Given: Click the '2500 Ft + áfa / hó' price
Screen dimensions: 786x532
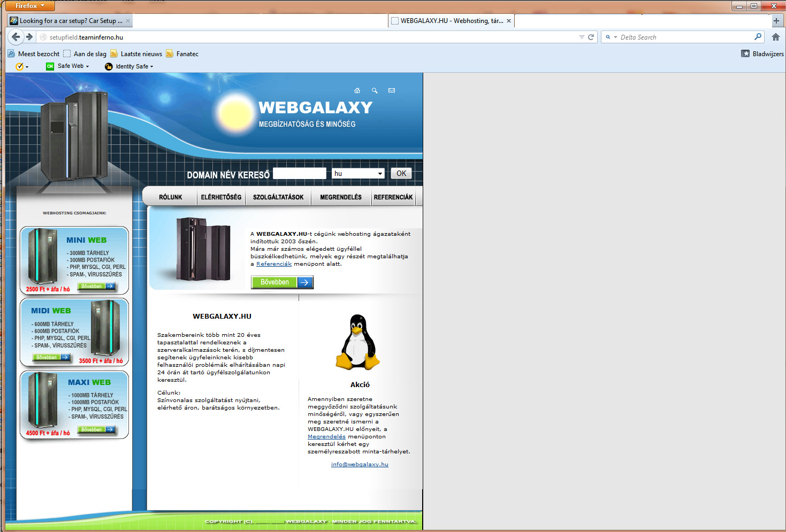Looking at the screenshot, I should pos(48,289).
